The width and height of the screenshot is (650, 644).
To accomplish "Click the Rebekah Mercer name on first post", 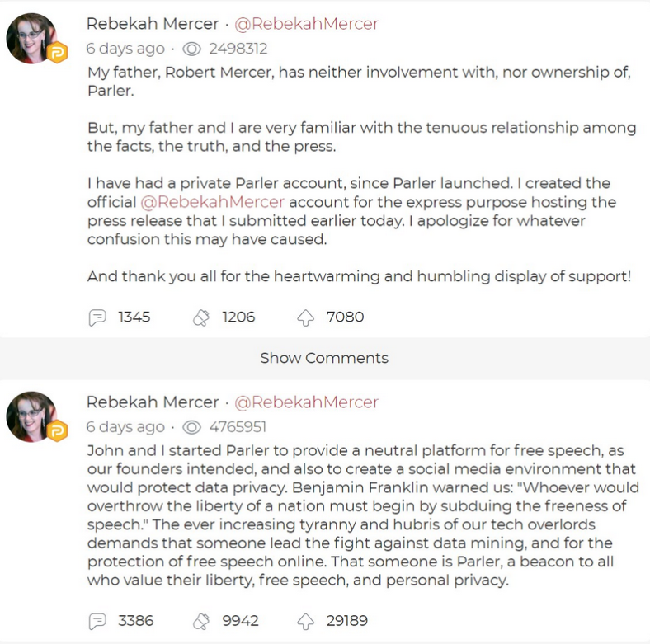I will pyautogui.click(x=153, y=24).
